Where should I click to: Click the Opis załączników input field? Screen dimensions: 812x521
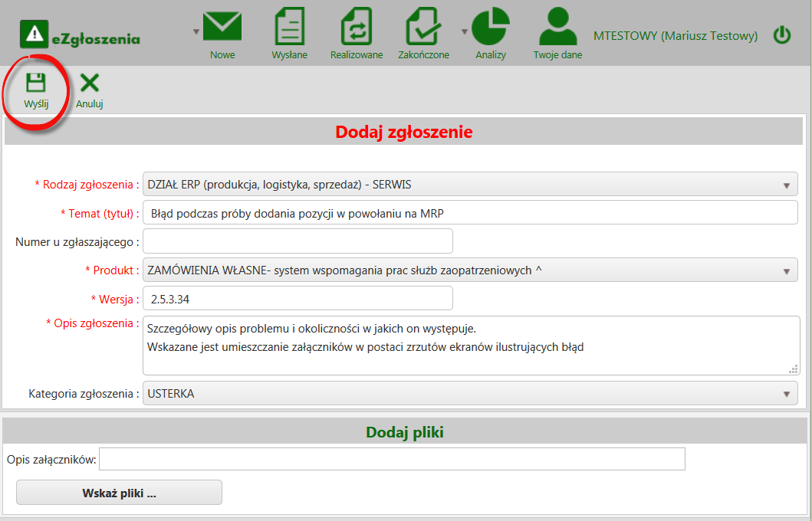(392, 460)
